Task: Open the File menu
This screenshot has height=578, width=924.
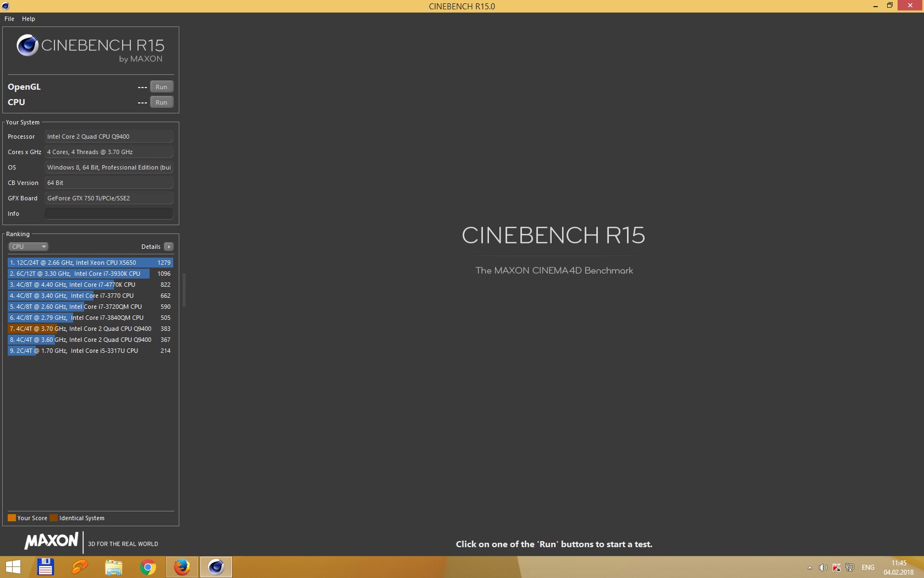Action: (9, 19)
